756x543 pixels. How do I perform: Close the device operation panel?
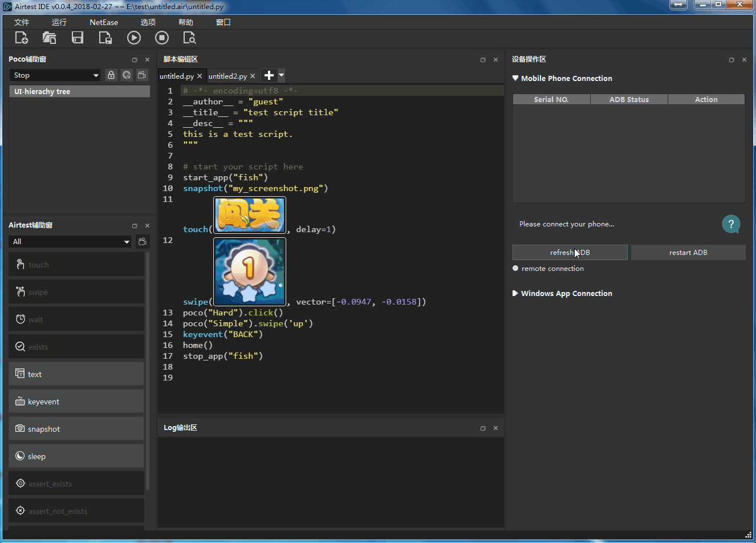(744, 59)
